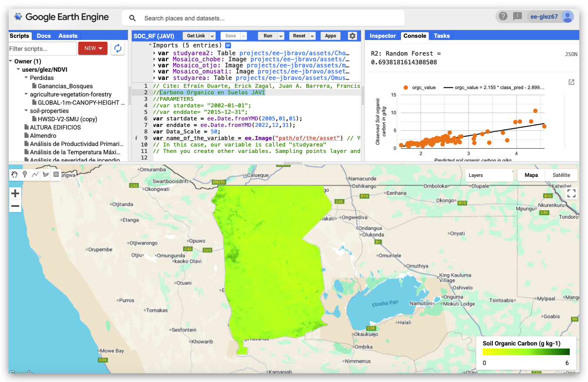588x382 pixels.
Task: Switch to the Console tab
Action: [415, 36]
